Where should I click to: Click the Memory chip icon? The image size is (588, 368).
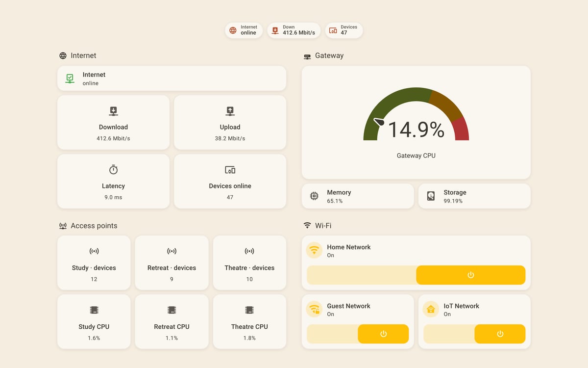click(x=314, y=196)
